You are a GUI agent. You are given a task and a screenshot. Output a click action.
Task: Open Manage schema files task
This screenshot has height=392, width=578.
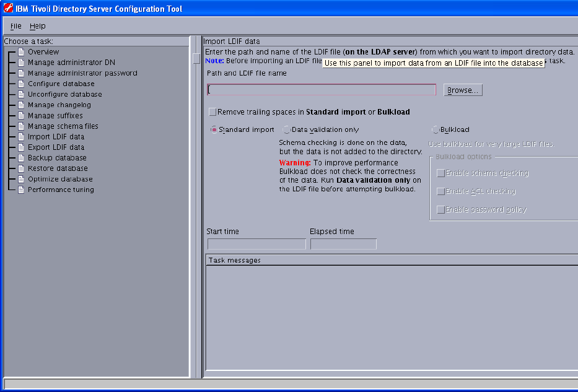(63, 126)
